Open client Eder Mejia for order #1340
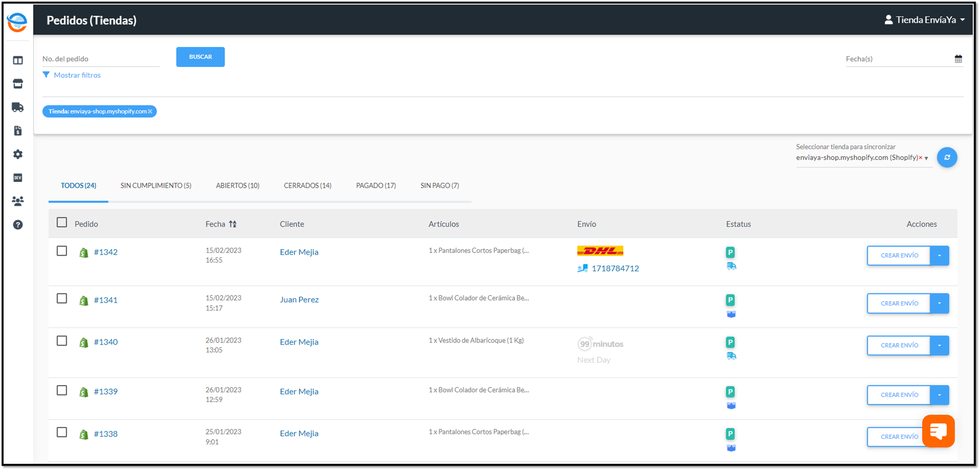Viewport: 980px width, 470px height. point(299,342)
